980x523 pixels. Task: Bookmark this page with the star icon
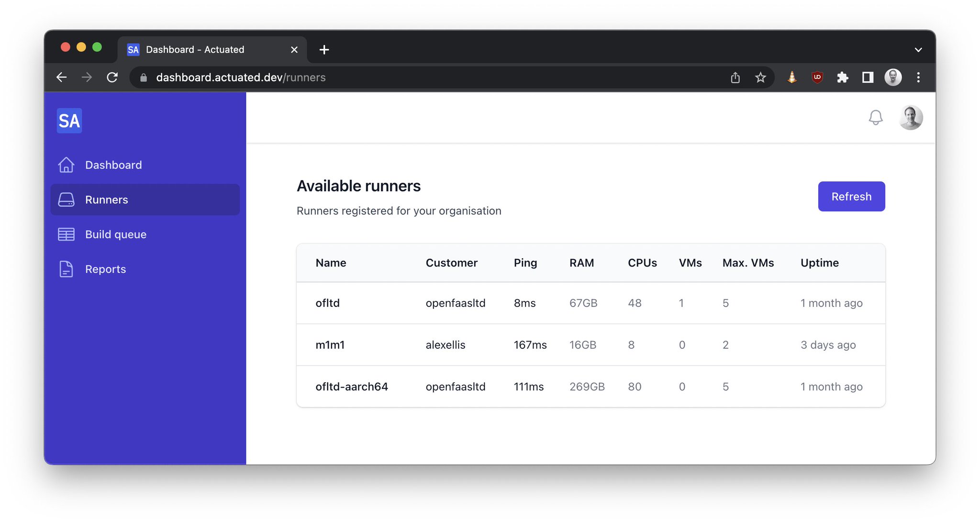click(760, 77)
